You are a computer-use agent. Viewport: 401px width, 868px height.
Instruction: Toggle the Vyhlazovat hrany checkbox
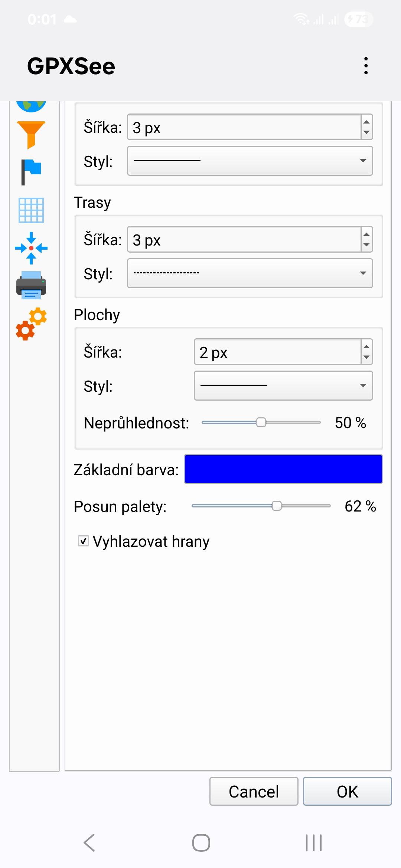[84, 541]
